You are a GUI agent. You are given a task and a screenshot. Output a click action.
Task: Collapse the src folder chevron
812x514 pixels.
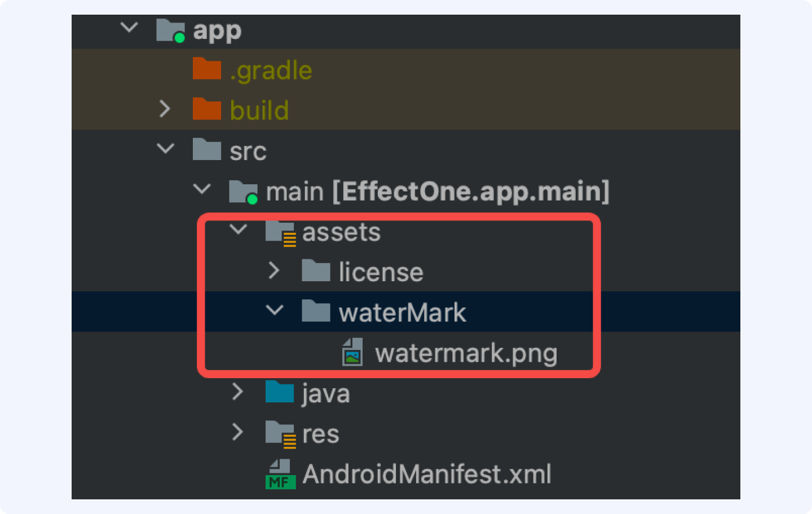tap(165, 149)
